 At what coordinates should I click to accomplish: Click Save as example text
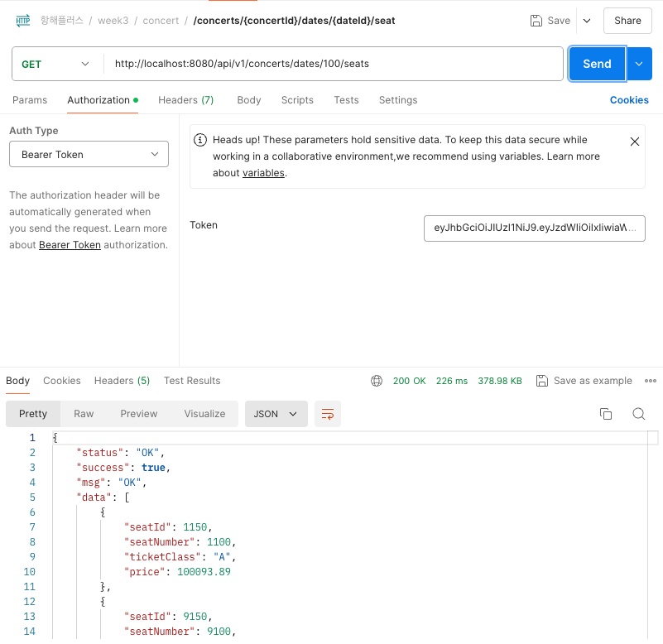[x=593, y=381]
